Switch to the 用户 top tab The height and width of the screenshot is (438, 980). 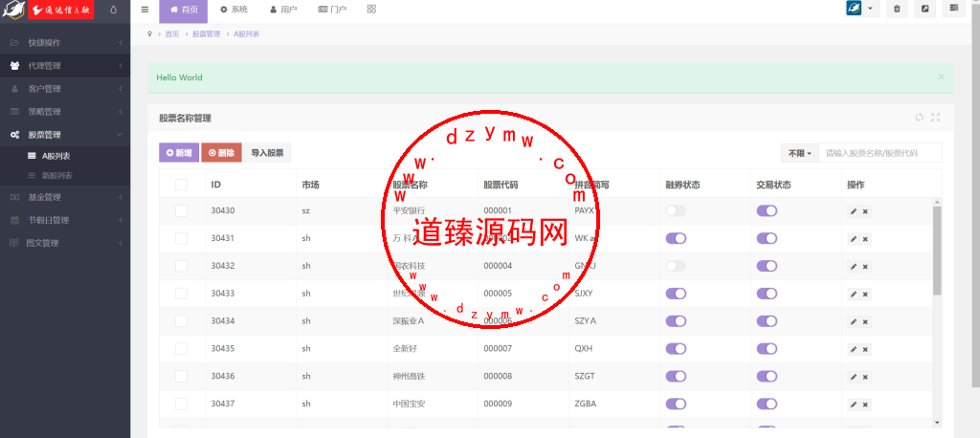[283, 10]
